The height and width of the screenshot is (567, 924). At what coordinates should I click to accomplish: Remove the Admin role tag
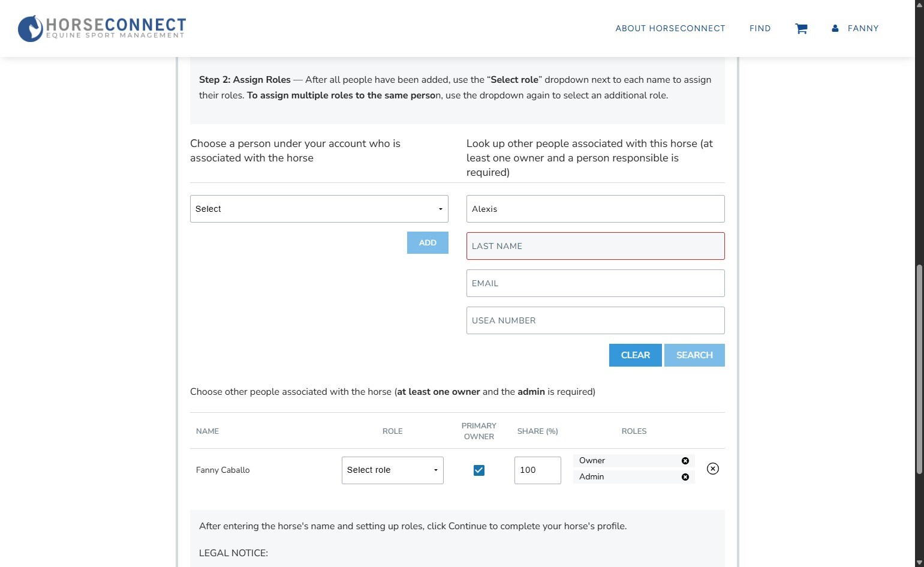tap(685, 477)
